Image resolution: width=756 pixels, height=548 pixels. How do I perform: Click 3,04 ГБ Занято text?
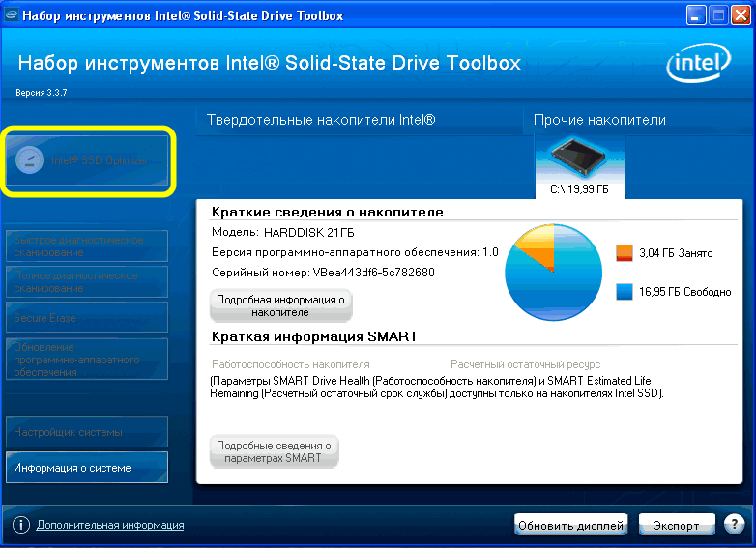[676, 253]
